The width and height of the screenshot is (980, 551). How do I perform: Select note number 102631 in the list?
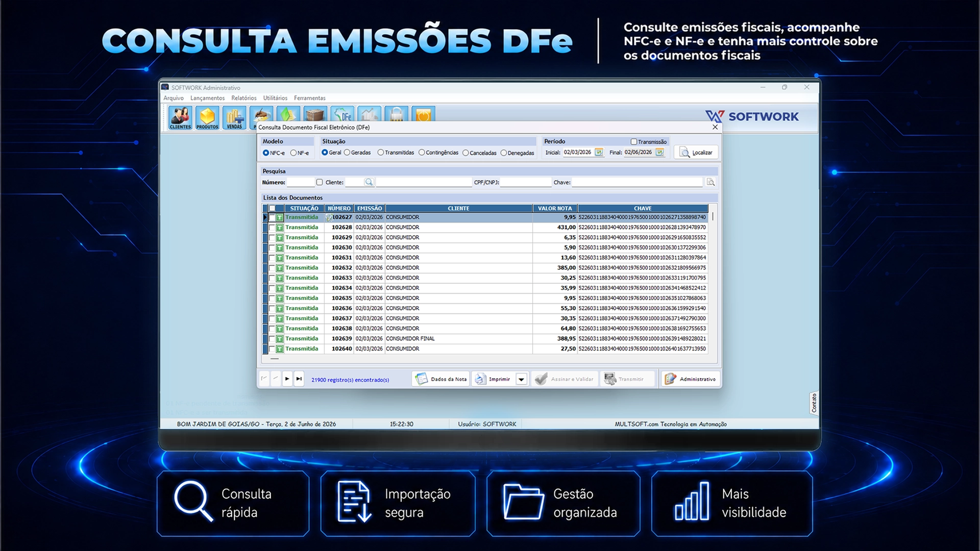point(342,258)
